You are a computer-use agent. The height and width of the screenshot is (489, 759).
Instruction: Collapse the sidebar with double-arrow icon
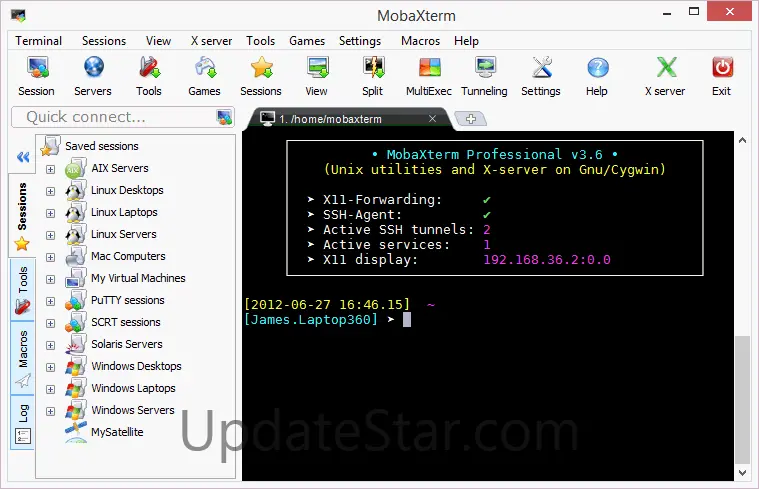(x=23, y=157)
